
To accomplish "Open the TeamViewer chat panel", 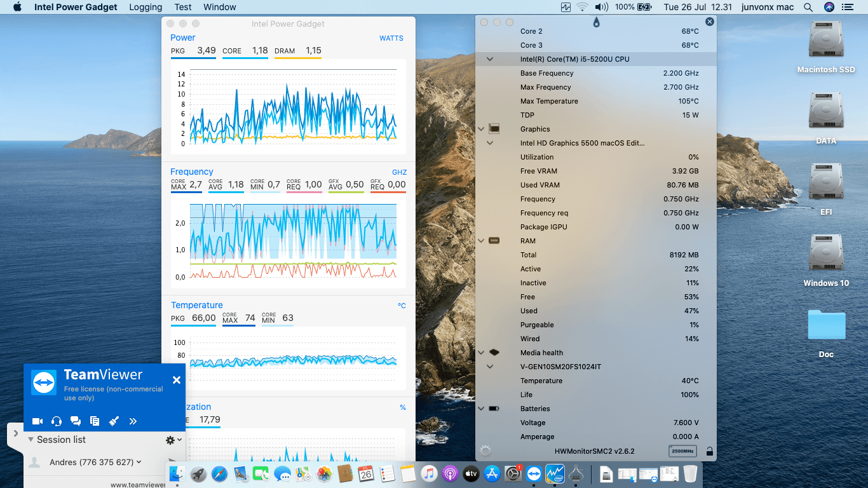I will (76, 421).
